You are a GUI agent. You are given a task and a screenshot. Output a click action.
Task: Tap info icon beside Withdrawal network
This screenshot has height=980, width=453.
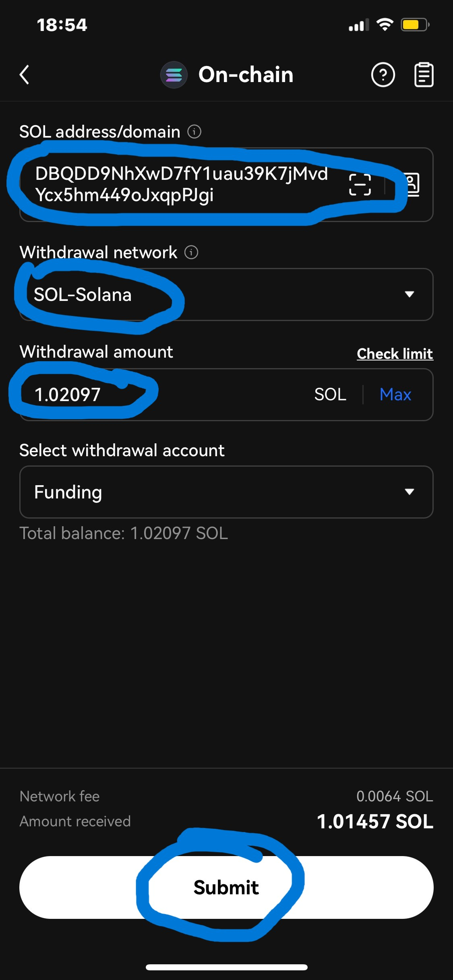pos(191,253)
